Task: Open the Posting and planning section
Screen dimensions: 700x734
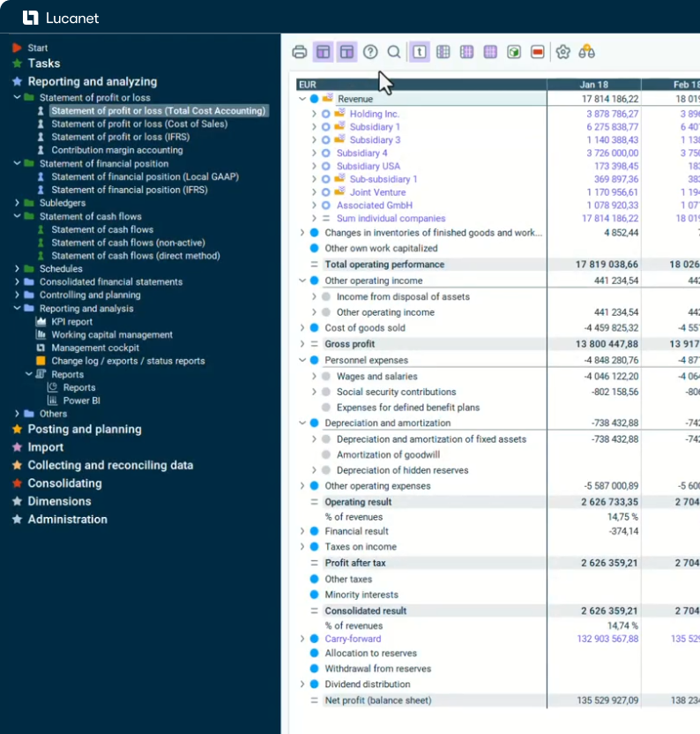Action: point(84,430)
